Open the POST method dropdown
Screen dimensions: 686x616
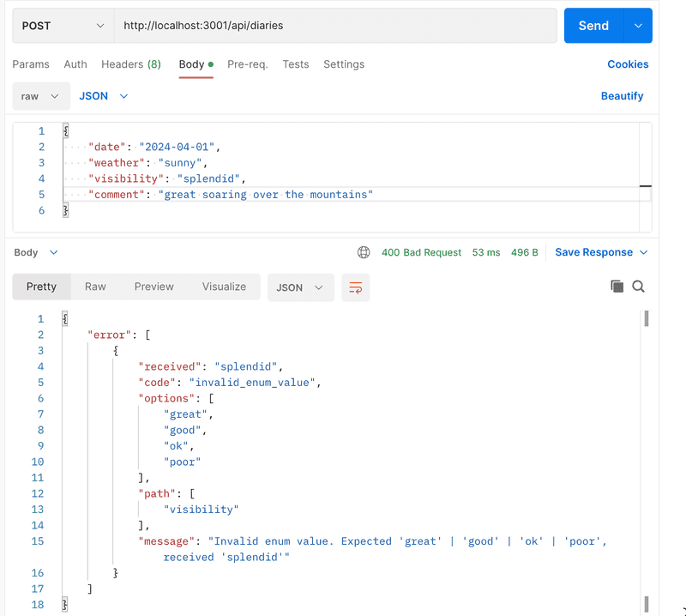point(63,26)
